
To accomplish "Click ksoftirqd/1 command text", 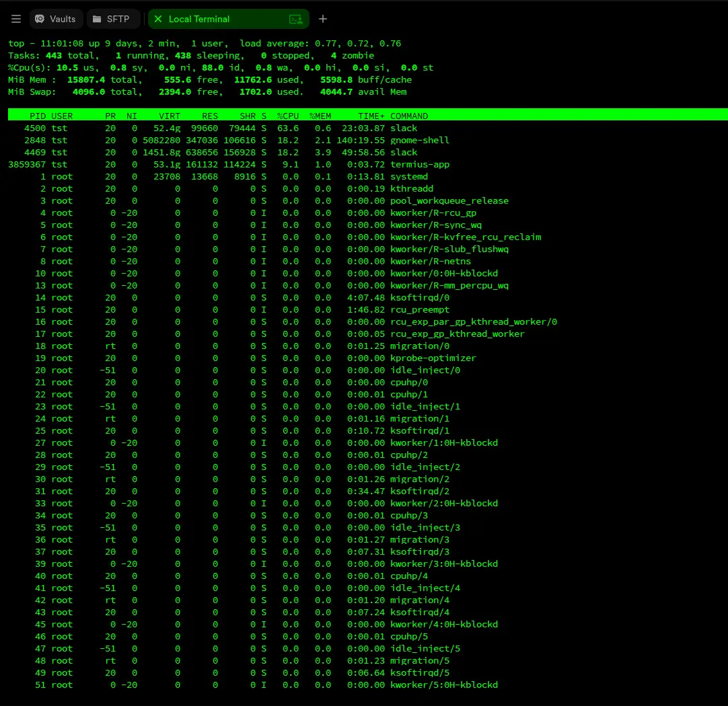I will 420,430.
